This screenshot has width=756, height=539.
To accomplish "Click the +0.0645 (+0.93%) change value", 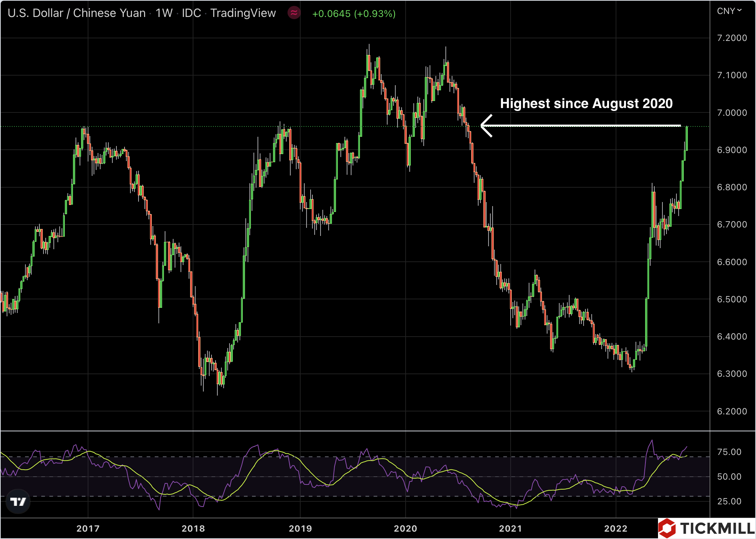I will click(x=354, y=14).
